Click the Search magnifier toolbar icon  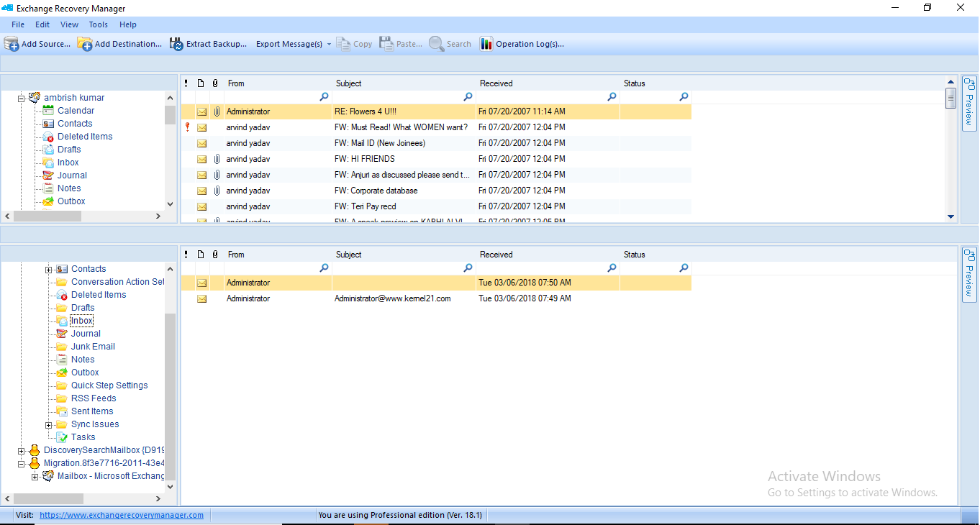pyautogui.click(x=436, y=44)
